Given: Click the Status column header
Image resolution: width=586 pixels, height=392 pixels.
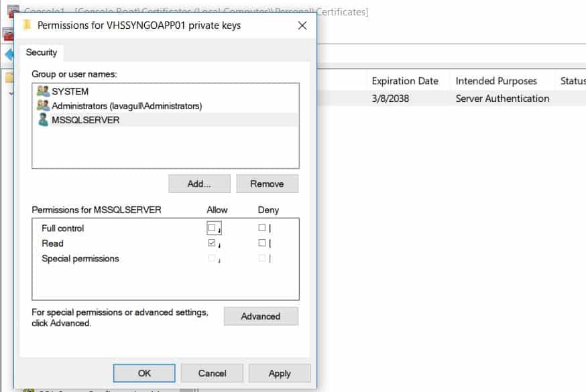Looking at the screenshot, I should [x=573, y=81].
